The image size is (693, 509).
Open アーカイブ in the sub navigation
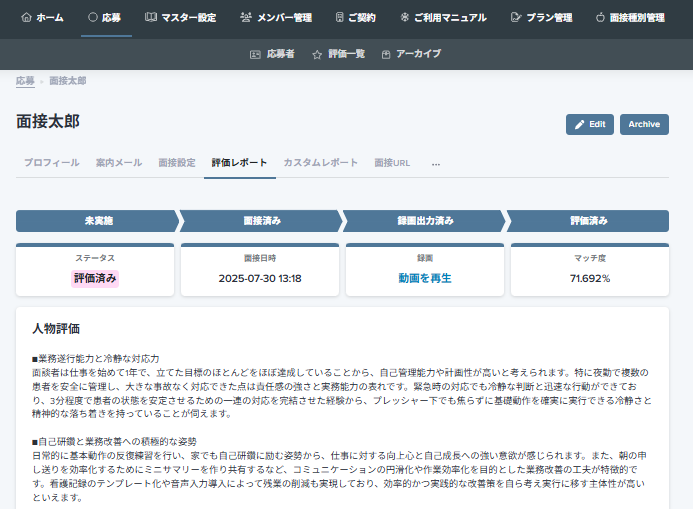point(411,54)
